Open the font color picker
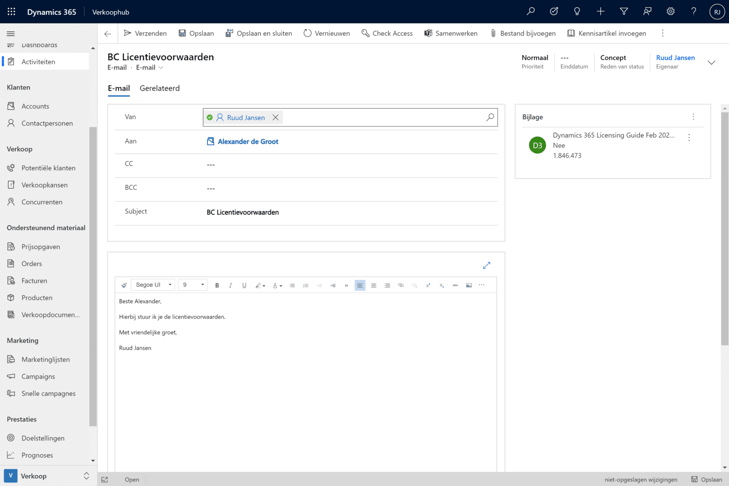This screenshot has width=729, height=486. click(x=277, y=285)
